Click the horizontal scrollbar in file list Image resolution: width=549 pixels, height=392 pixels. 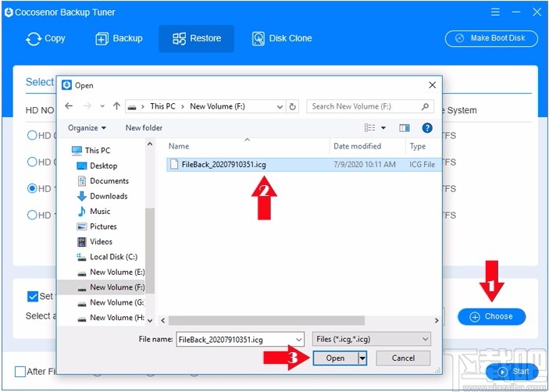point(266,320)
